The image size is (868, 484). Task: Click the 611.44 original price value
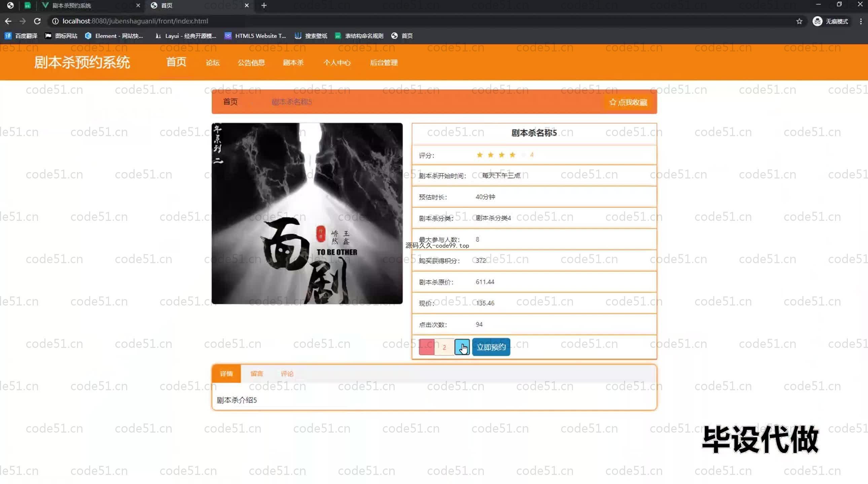(x=485, y=282)
